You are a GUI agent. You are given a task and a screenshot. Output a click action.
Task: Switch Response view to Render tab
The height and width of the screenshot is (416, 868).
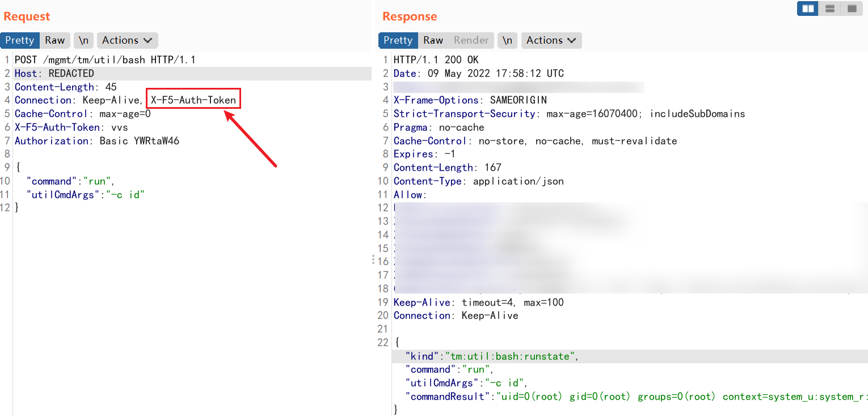coord(471,40)
